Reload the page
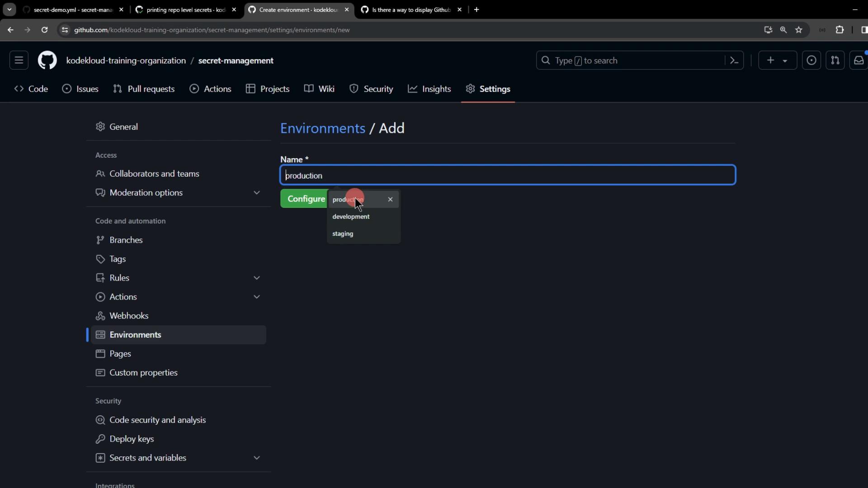The image size is (868, 488). 44,30
